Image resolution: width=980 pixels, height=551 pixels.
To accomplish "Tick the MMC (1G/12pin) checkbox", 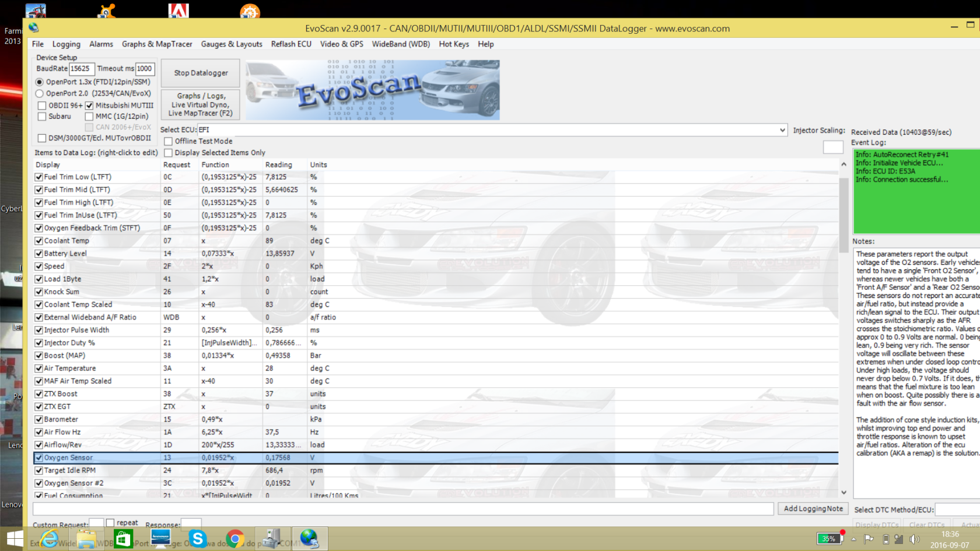I will [89, 117].
